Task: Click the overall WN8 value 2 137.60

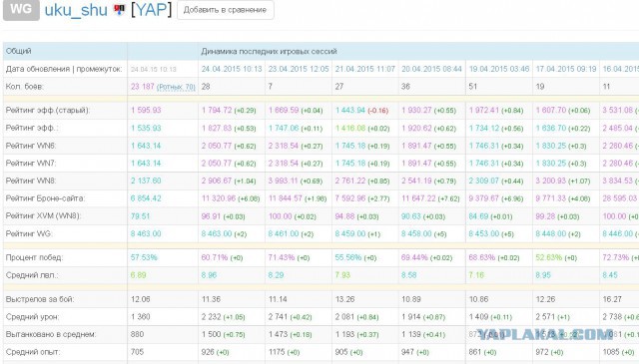Action: [146, 181]
